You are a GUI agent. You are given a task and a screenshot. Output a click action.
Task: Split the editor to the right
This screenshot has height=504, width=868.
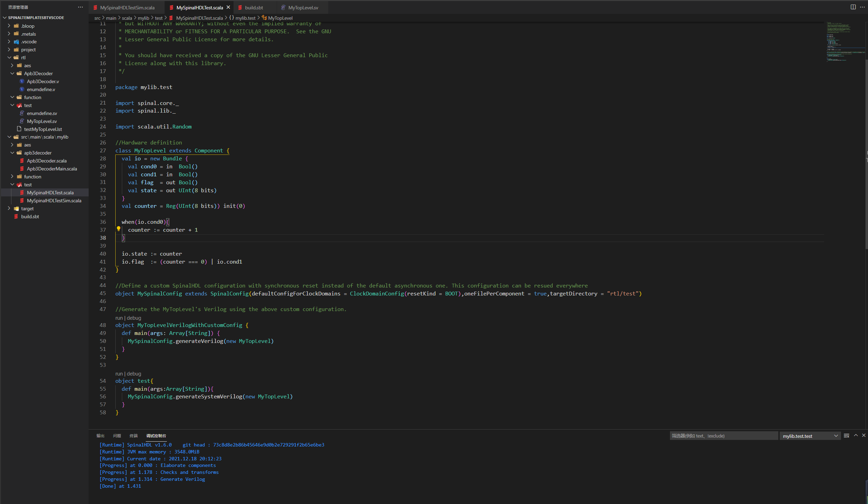click(853, 7)
